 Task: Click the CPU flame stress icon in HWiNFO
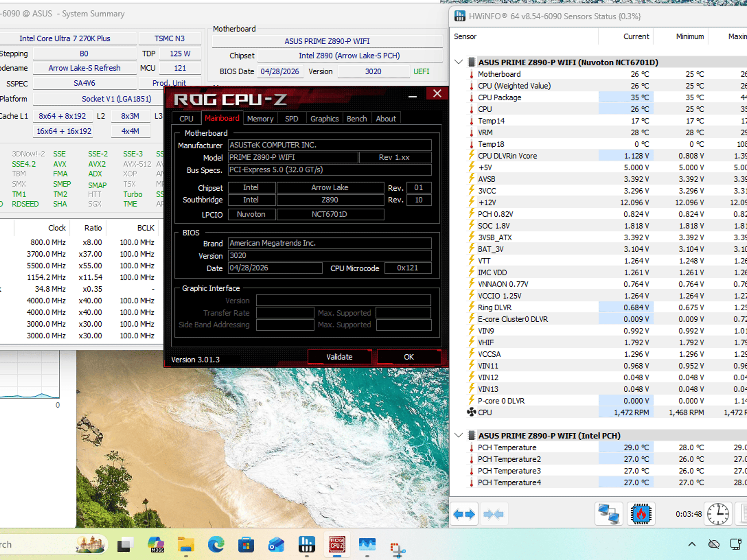pos(641,514)
